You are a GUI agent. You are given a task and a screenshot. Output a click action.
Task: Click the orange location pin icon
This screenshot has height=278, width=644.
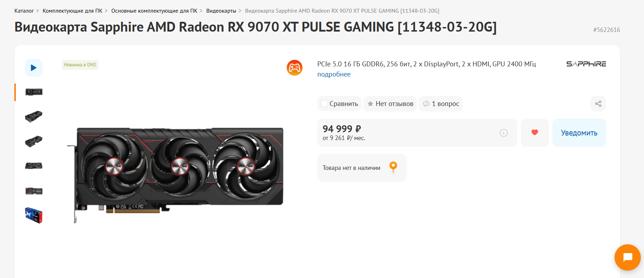click(x=393, y=167)
